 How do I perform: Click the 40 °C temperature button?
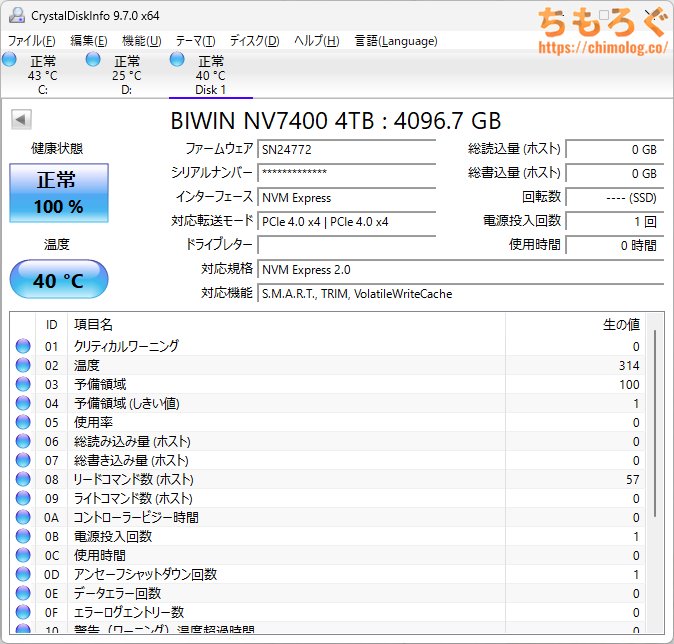click(x=59, y=279)
